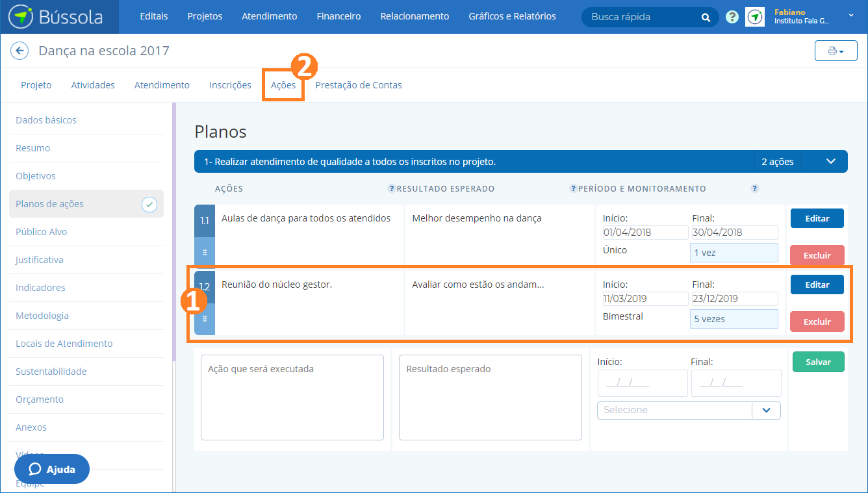Screen dimensions: 868x493
Task: Expand the user account menu arrow
Action: click(x=851, y=14)
